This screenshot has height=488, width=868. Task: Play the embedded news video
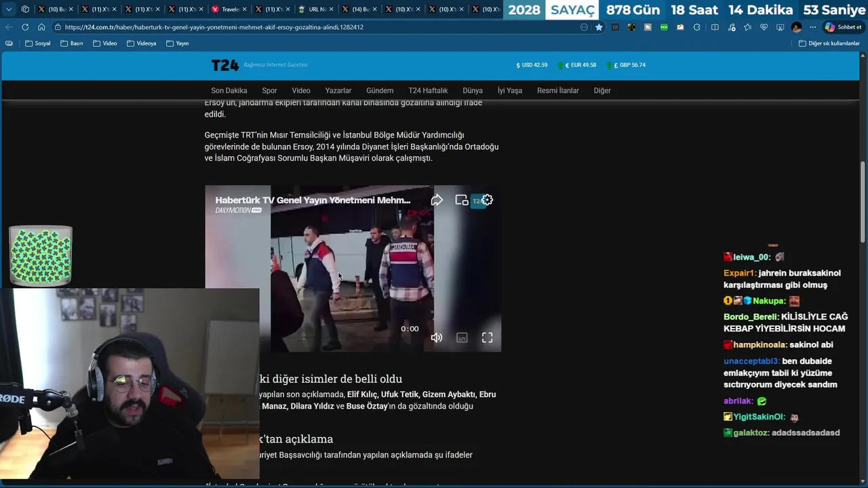tap(353, 268)
